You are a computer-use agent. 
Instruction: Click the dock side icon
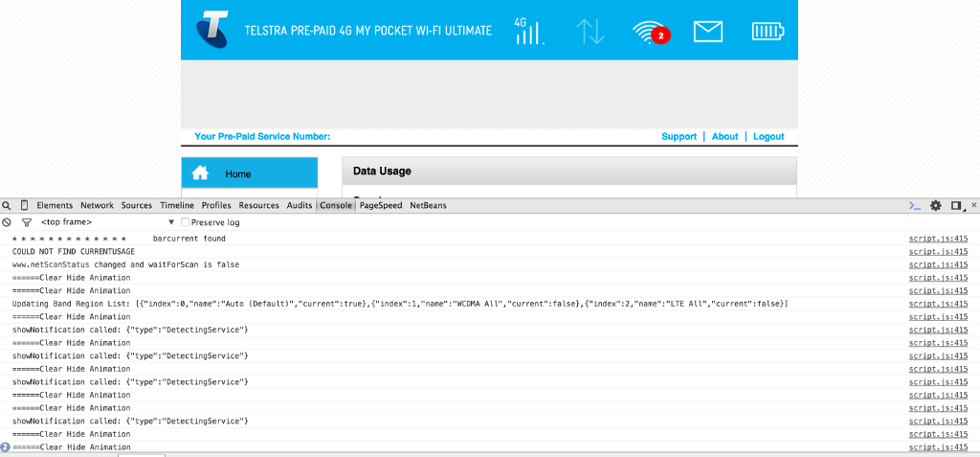956,205
